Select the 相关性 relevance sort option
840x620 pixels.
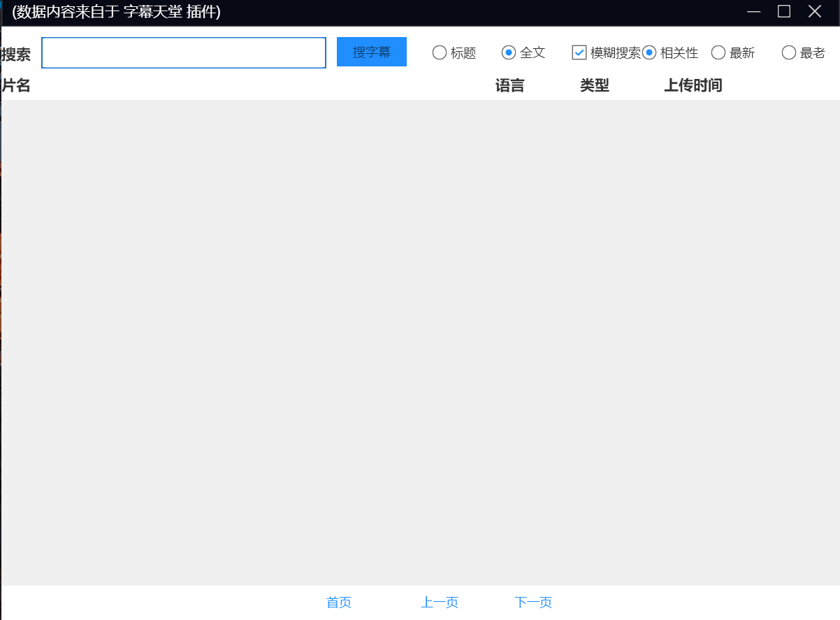pos(649,52)
